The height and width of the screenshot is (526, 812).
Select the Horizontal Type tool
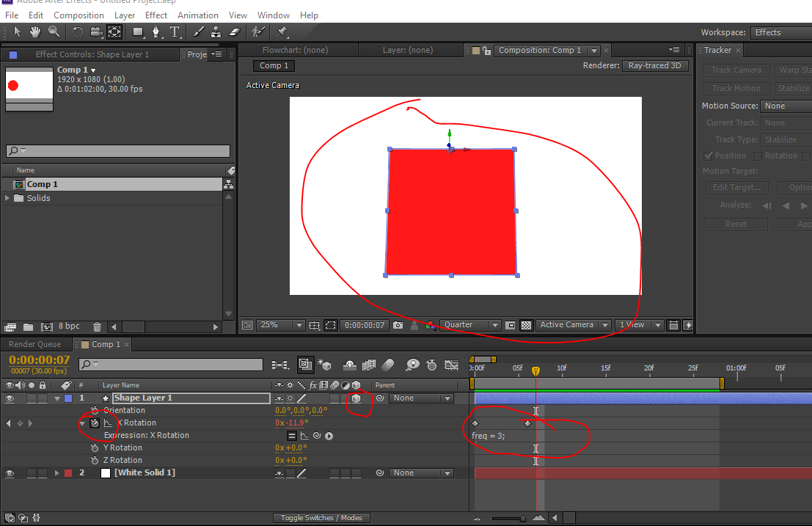pyautogui.click(x=175, y=32)
